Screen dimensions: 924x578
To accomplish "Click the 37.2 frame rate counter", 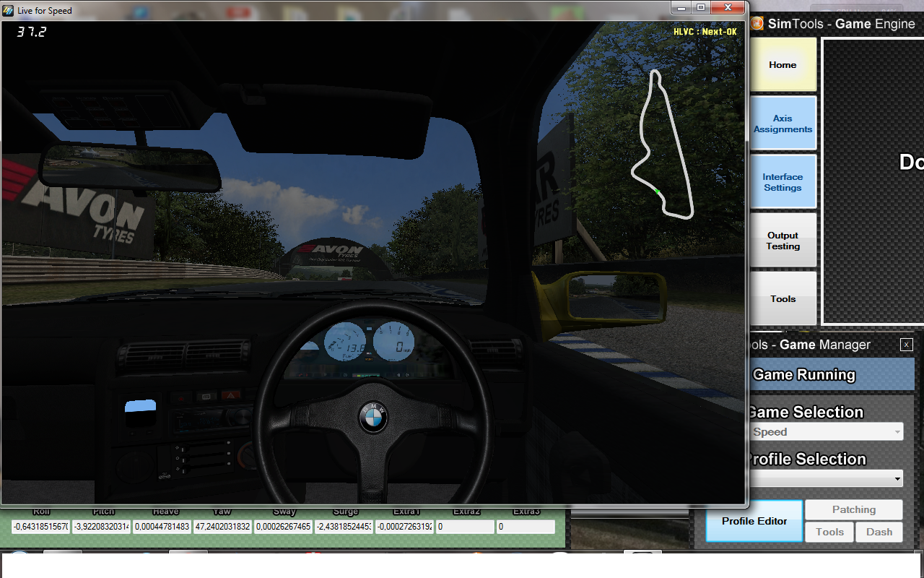I will point(31,32).
